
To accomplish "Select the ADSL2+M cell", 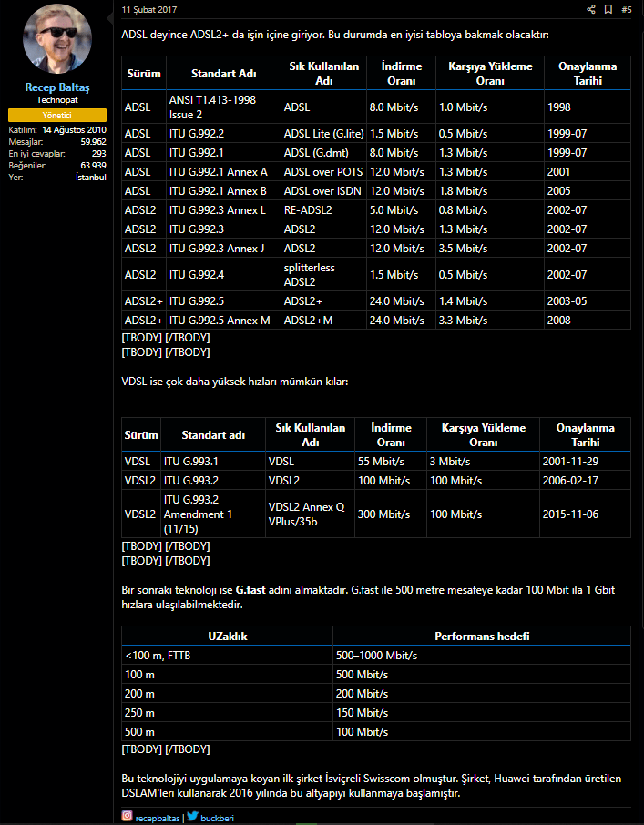I will tap(323, 320).
